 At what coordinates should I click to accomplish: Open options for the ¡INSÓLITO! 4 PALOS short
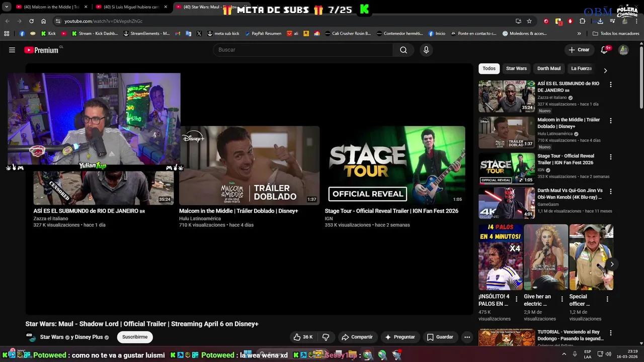click(516, 299)
